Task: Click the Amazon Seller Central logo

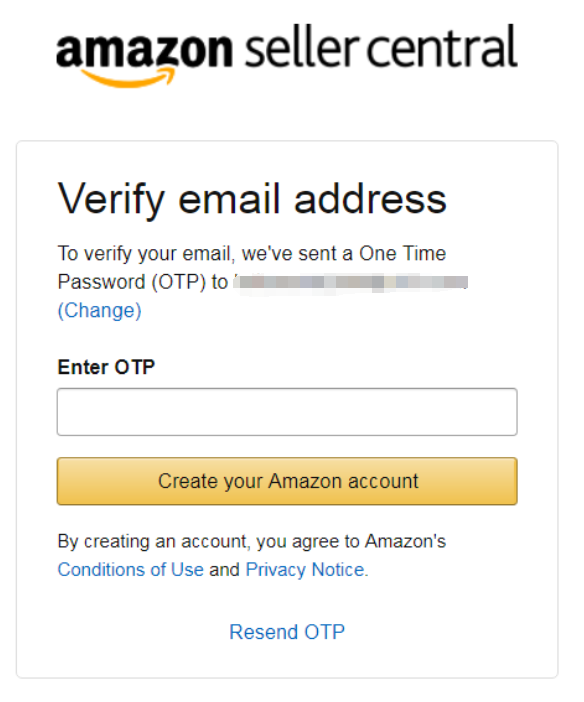Action: pos(287,55)
